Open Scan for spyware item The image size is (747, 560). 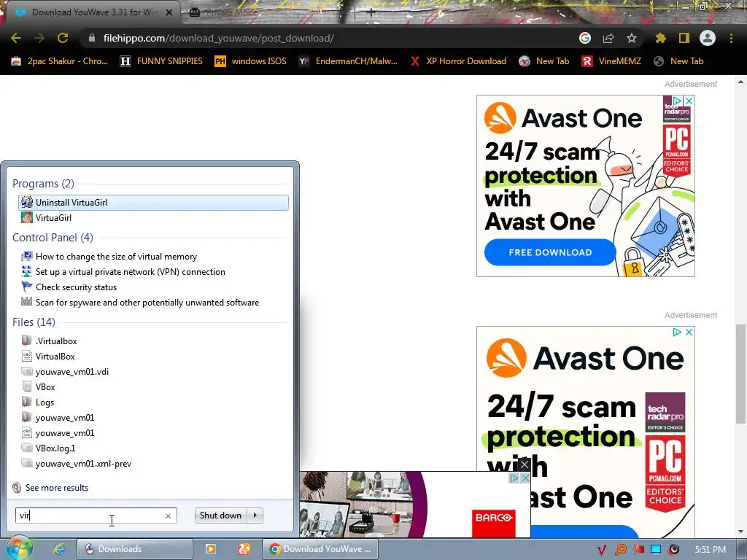153,302
